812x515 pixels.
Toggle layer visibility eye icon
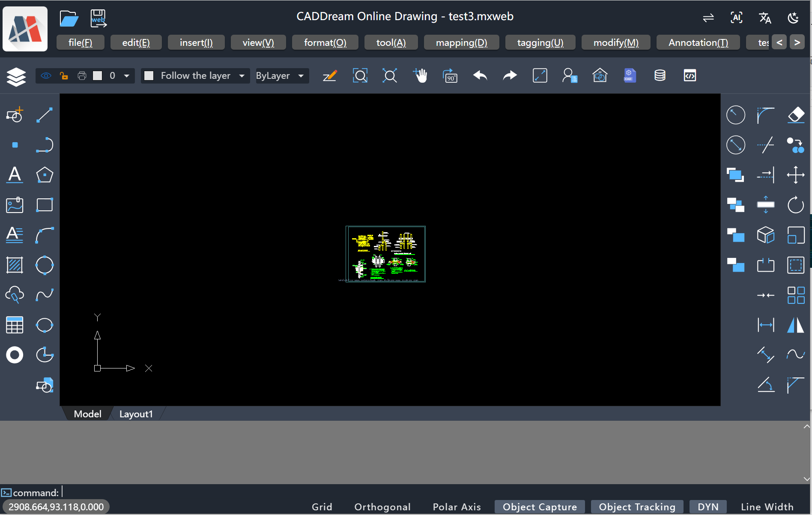[46, 76]
